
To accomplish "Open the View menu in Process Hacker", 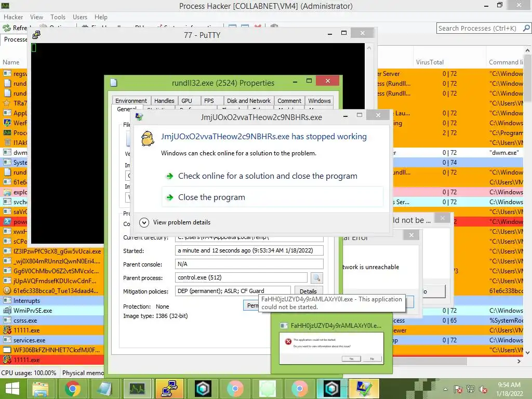I will [x=37, y=17].
